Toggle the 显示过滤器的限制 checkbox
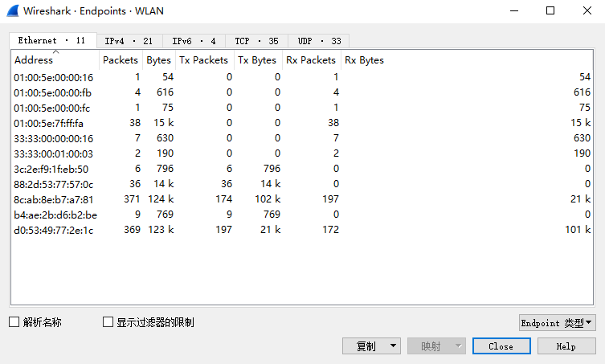605x364 pixels. pos(108,322)
